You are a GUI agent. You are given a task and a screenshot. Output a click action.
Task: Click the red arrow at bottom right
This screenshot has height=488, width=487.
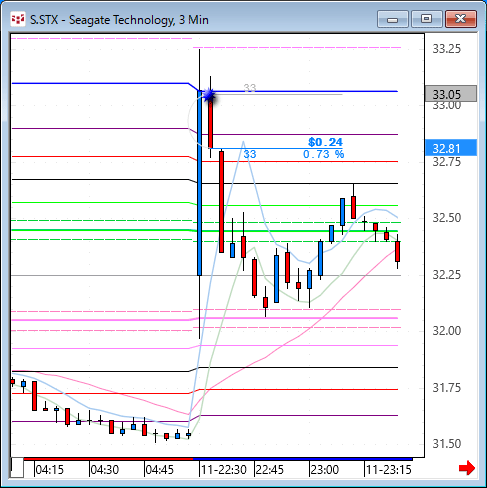point(467,468)
